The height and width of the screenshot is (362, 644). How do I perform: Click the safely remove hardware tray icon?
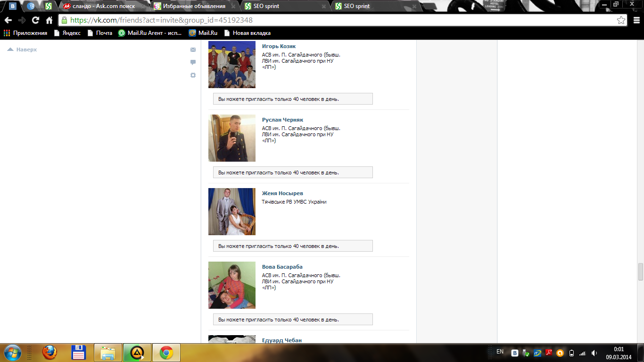coord(526,353)
